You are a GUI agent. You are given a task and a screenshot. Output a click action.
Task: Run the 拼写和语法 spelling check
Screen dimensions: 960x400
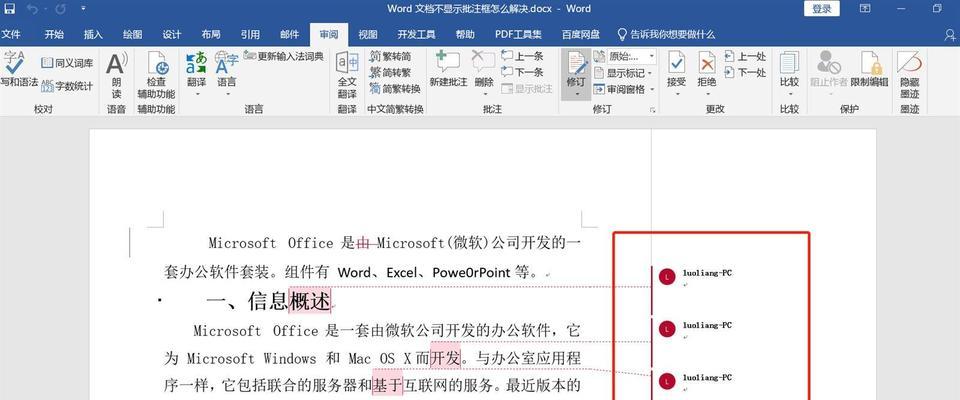pyautogui.click(x=17, y=70)
